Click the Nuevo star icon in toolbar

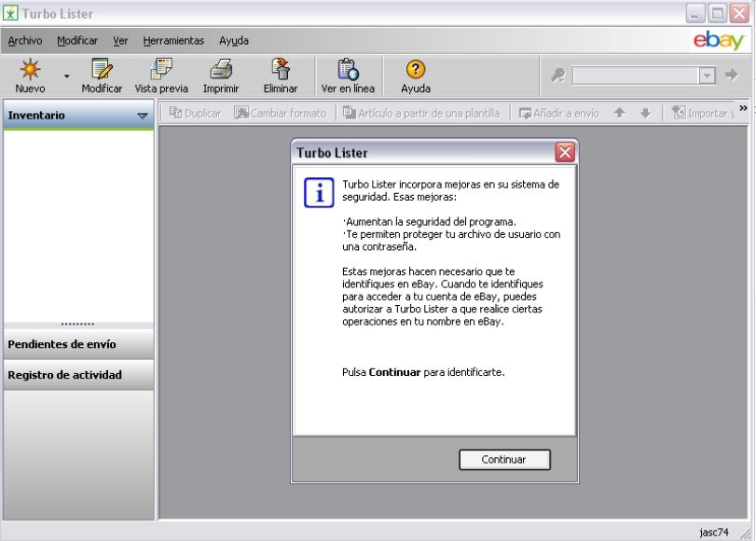point(30,70)
